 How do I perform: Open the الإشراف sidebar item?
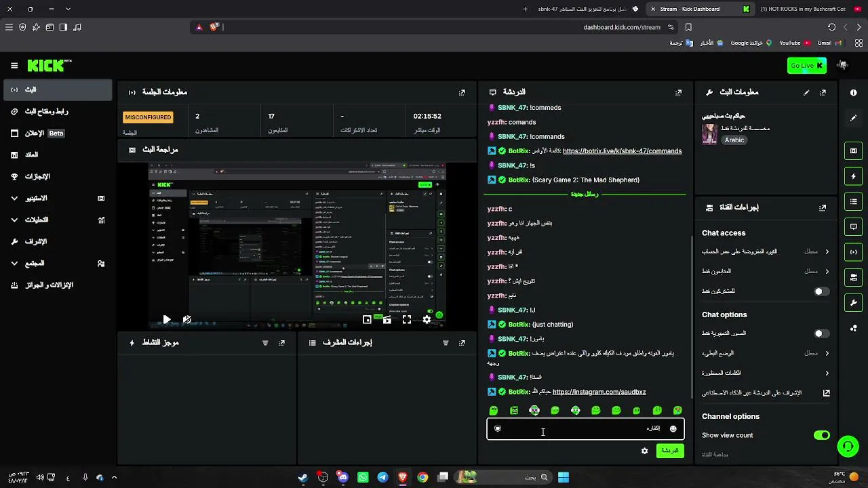pos(58,241)
